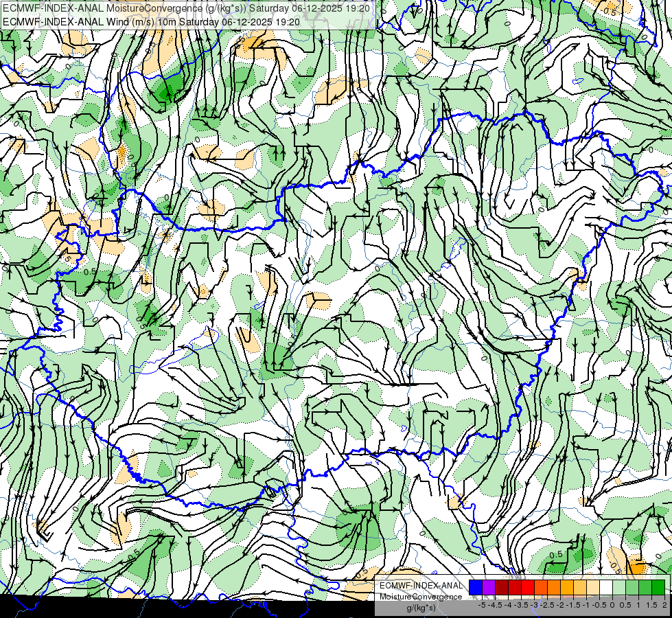The width and height of the screenshot is (672, 618).
Task: Click the Wind (m/s) 10m title line
Action: 151,22
